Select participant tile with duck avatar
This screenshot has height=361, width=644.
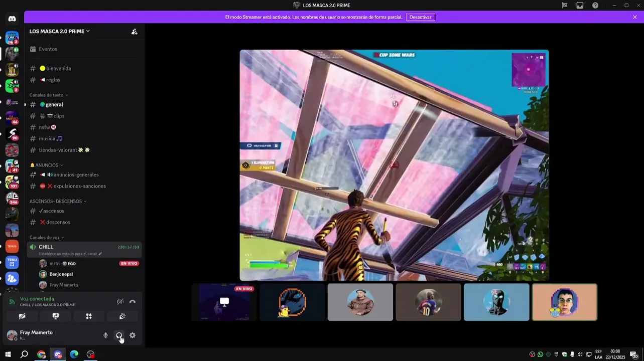point(292,302)
